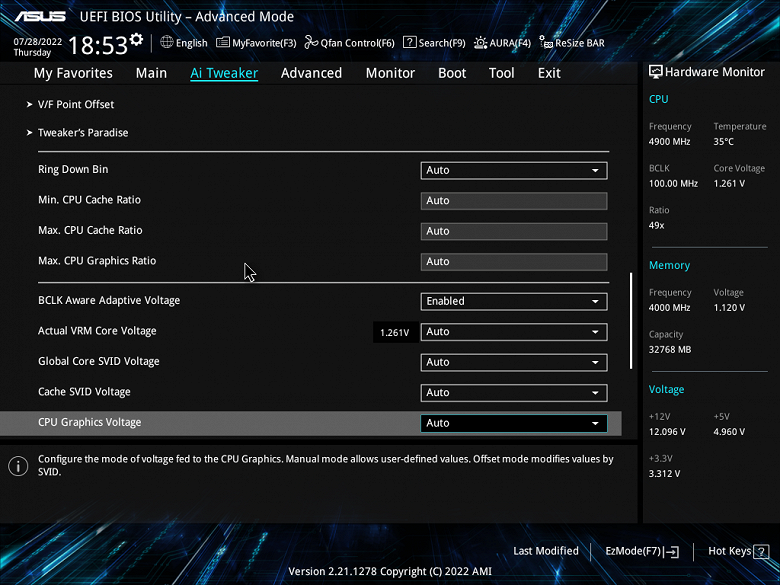The image size is (780, 585).
Task: Click the Voltage section heading
Action: point(666,390)
